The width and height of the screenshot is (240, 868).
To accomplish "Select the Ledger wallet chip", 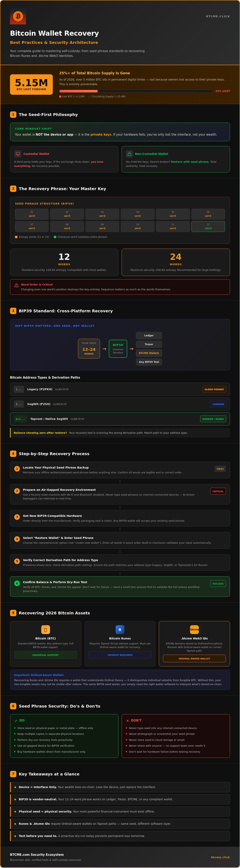I will (149, 336).
